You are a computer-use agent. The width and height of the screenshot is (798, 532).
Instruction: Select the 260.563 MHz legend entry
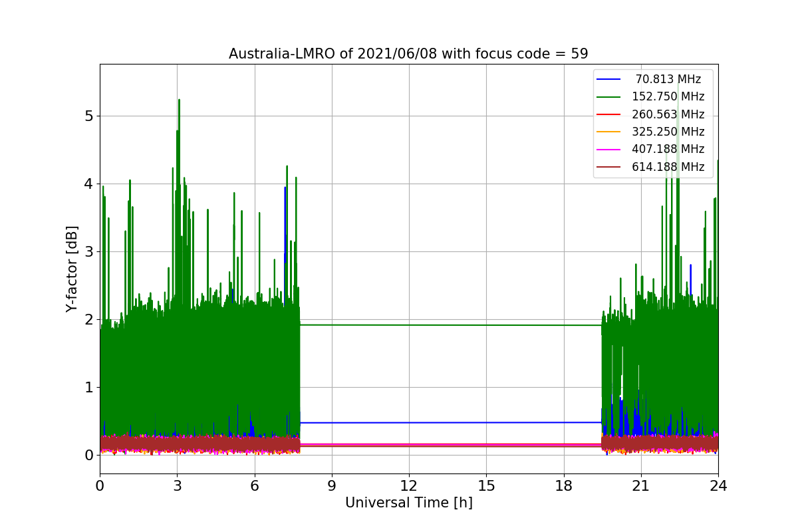651,114
